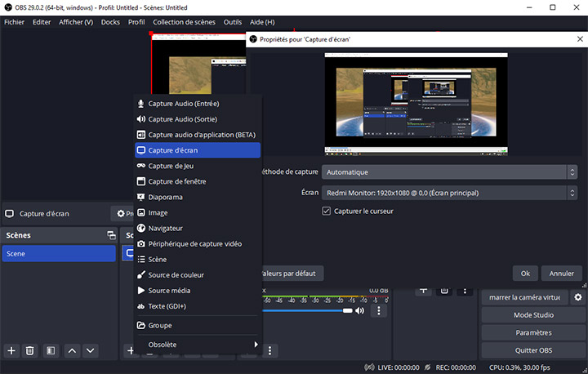This screenshot has width=588, height=374.
Task: Pop out the Scenes dock icon
Action: 111,235
